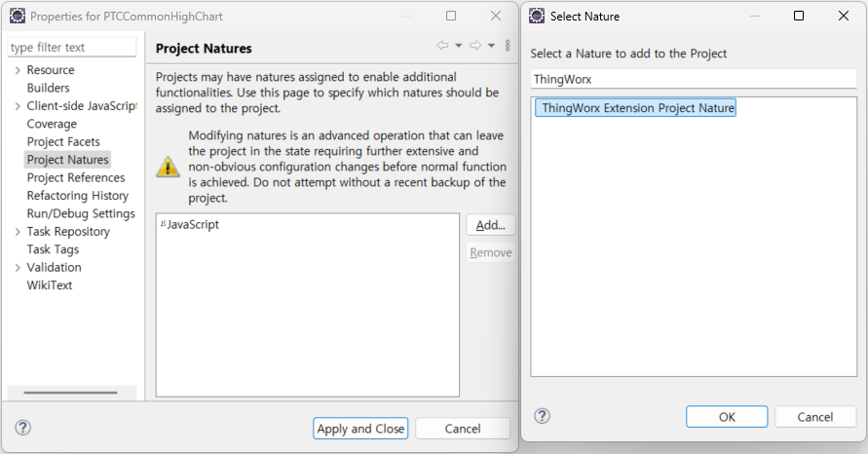Image resolution: width=868 pixels, height=454 pixels.
Task: Select Project Facets in the tree
Action: pos(63,142)
